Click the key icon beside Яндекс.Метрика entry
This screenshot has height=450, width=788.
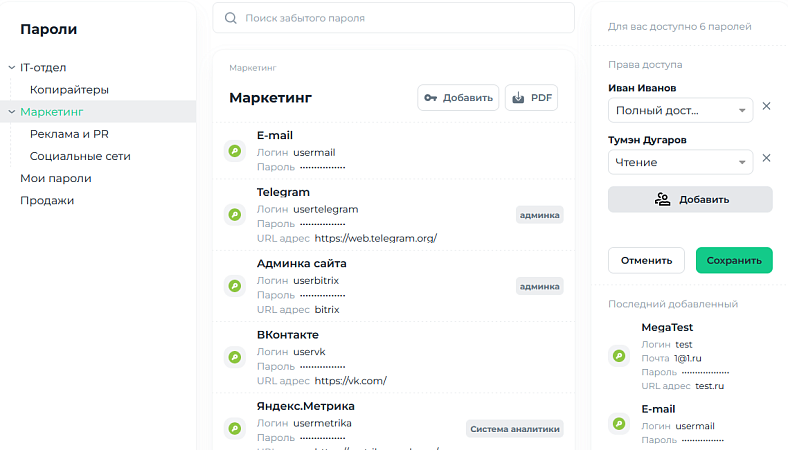235,429
